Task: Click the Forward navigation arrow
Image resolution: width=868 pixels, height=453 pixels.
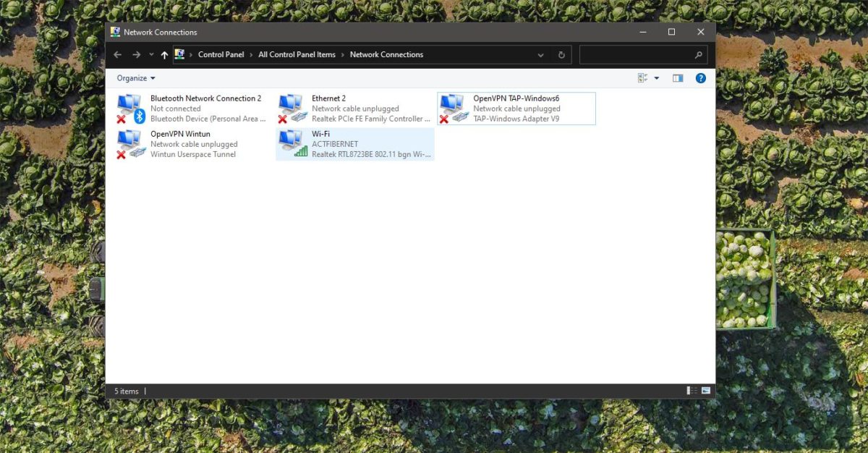Action: (136, 54)
